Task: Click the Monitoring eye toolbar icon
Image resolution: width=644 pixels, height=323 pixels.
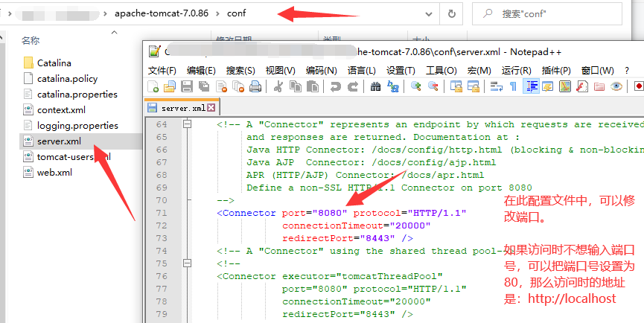Action: click(x=616, y=86)
